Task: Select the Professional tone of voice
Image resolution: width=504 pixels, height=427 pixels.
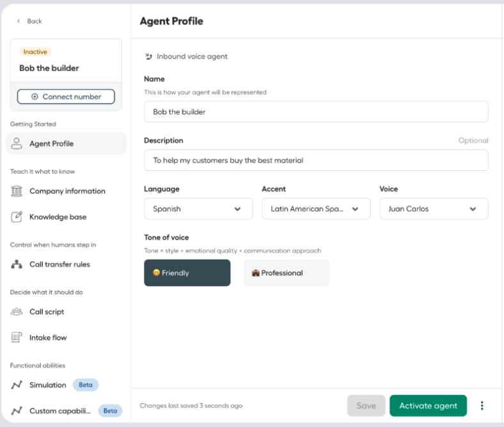Action: pos(287,273)
